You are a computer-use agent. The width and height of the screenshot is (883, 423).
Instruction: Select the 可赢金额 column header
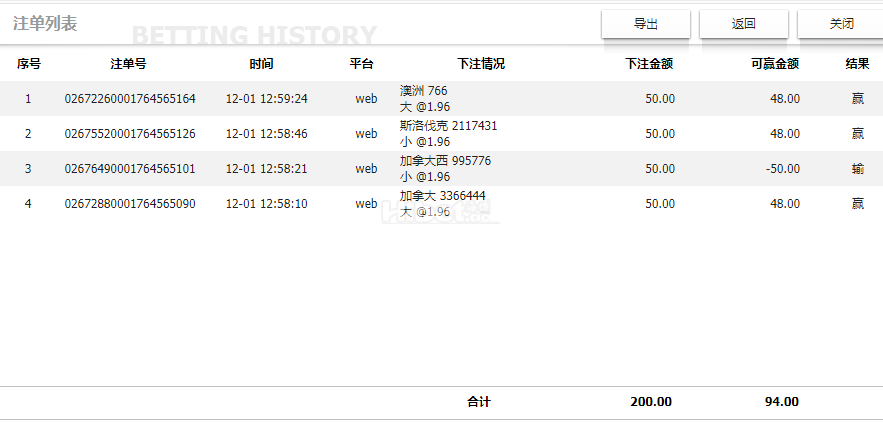point(774,64)
